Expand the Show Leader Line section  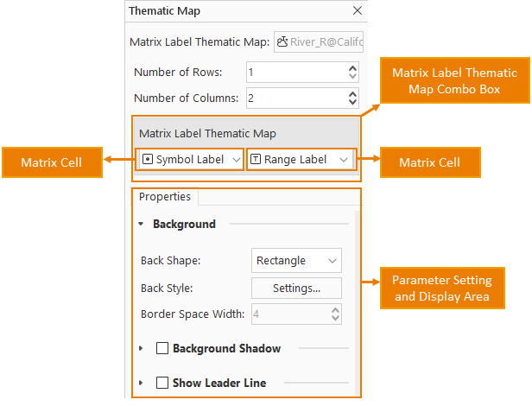[142, 383]
